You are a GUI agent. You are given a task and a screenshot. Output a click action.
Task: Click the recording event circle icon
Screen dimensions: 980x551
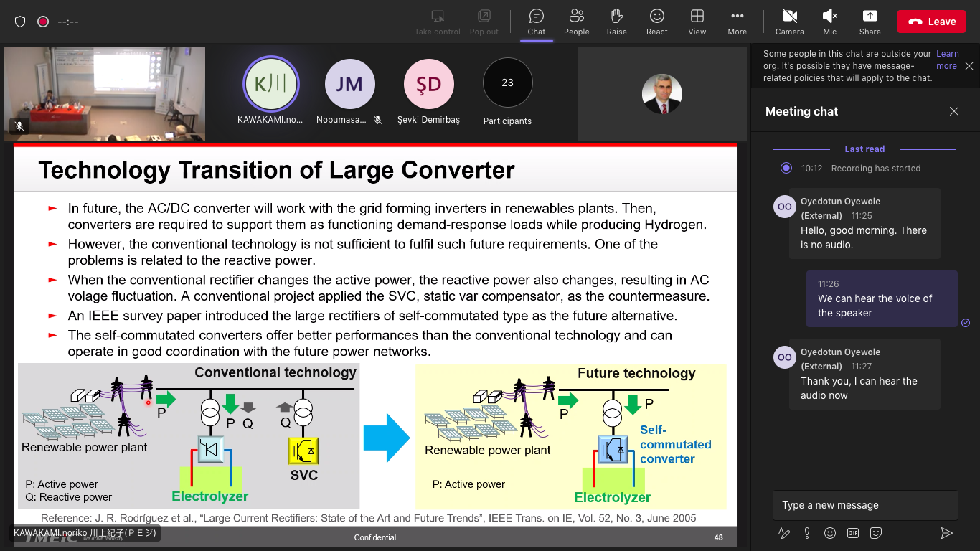(786, 168)
